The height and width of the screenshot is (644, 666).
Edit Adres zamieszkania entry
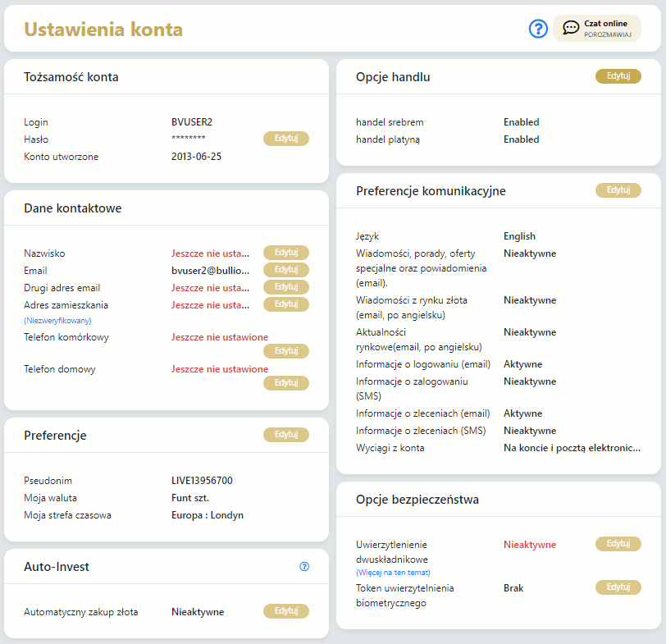coord(285,304)
